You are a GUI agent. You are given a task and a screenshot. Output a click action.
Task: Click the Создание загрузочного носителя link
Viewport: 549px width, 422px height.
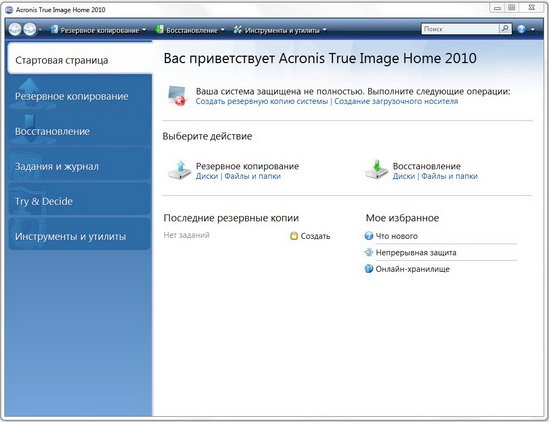coord(396,102)
